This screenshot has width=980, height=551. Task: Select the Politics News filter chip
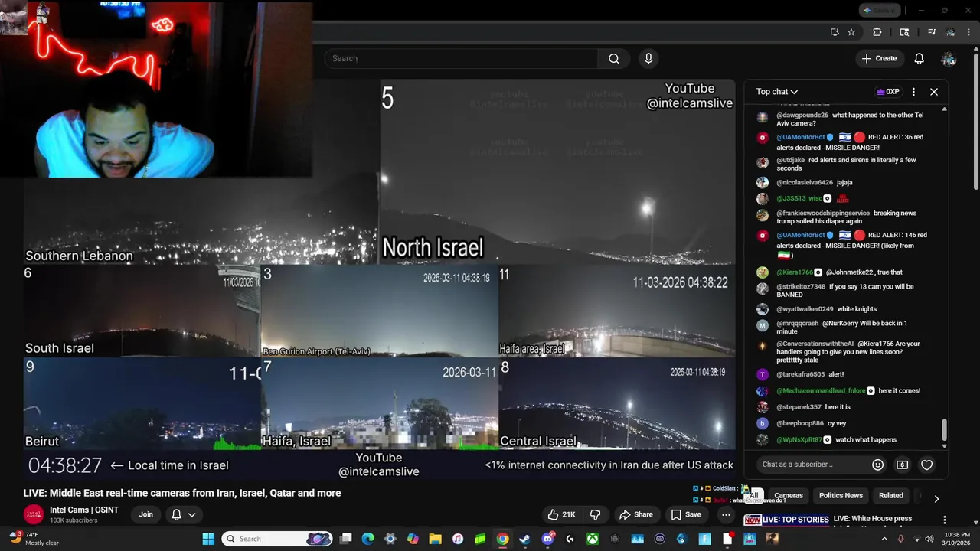pos(841,495)
